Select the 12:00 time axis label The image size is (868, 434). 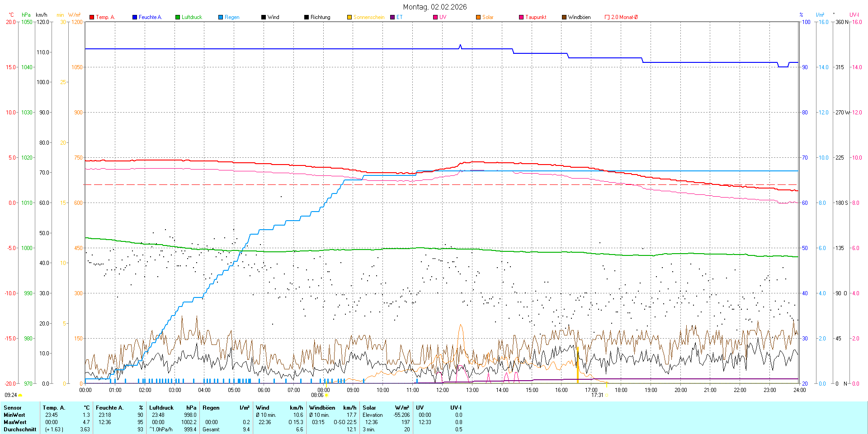[x=442, y=390]
